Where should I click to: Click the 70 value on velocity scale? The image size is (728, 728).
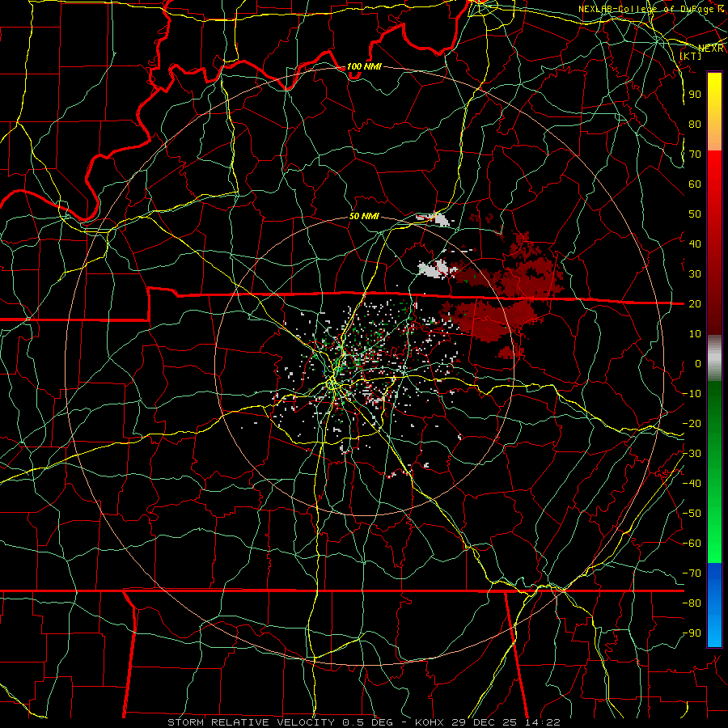click(695, 154)
